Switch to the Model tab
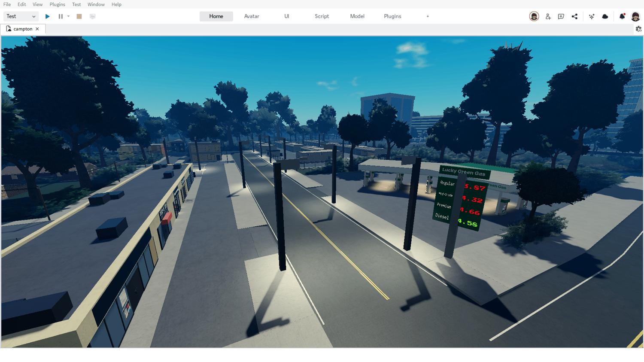Viewport: 644px width, 362px height. [x=357, y=16]
